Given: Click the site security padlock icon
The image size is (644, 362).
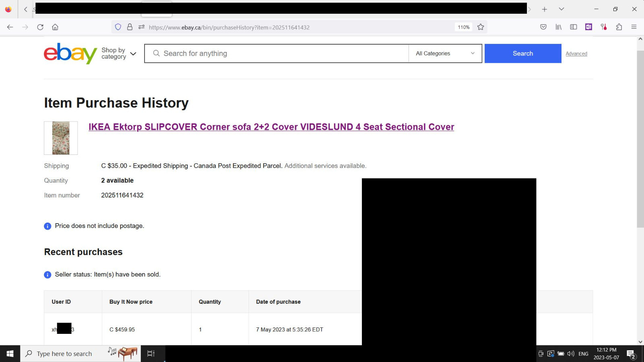Looking at the screenshot, I should point(130,27).
